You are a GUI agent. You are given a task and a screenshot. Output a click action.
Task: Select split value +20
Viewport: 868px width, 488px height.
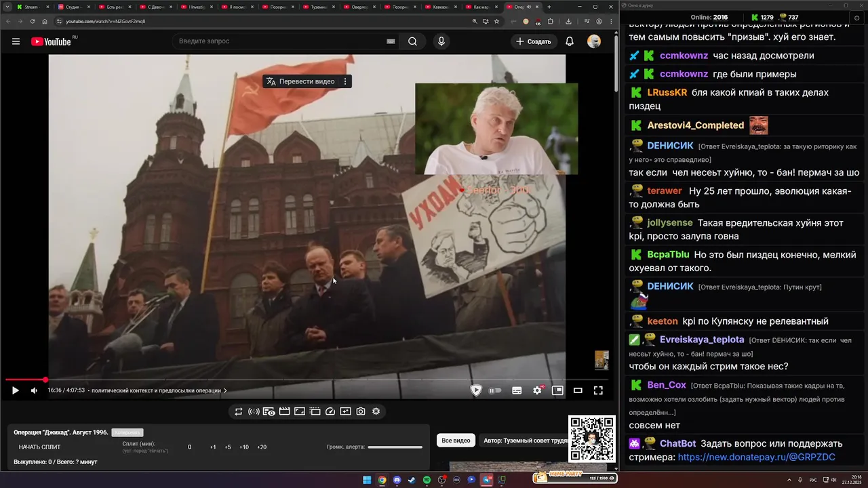coord(262,447)
